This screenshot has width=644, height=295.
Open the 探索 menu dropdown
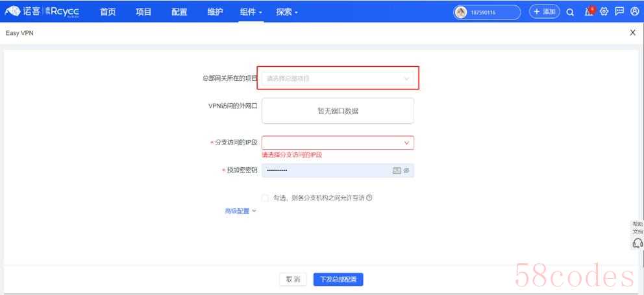(287, 12)
